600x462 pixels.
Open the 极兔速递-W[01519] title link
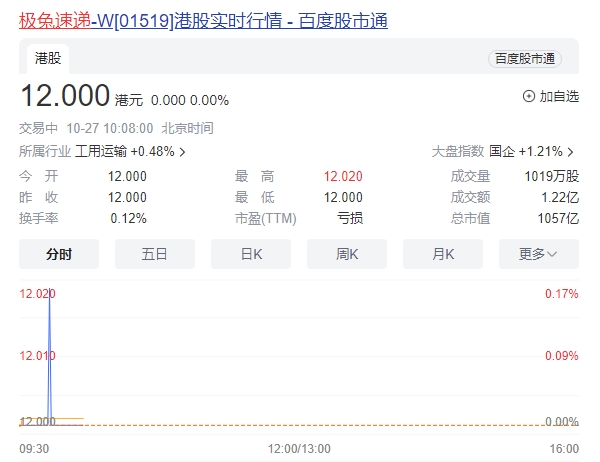[203, 21]
